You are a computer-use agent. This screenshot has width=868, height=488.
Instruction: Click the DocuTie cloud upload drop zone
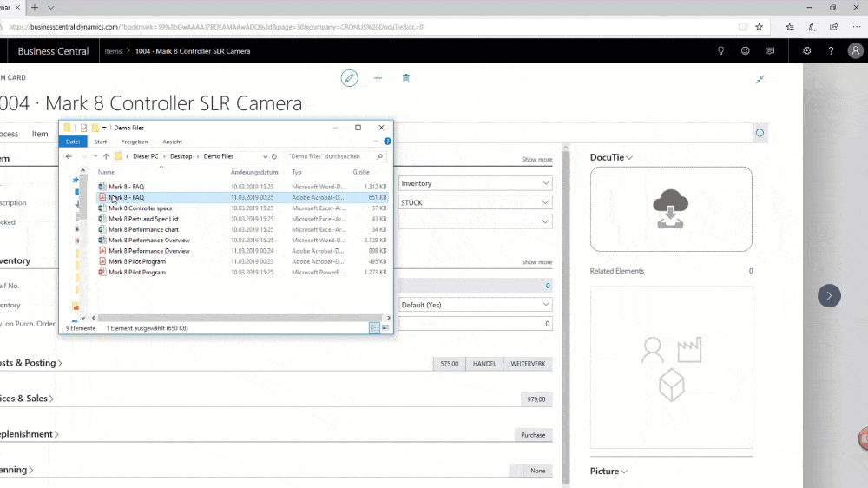coord(671,209)
